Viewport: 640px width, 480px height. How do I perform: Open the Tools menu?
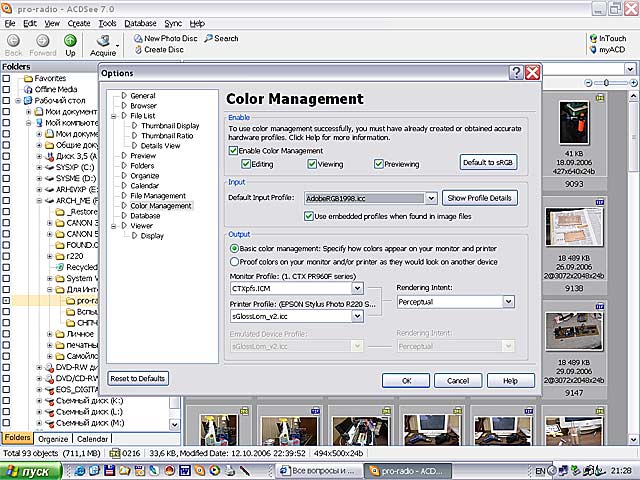(x=107, y=23)
